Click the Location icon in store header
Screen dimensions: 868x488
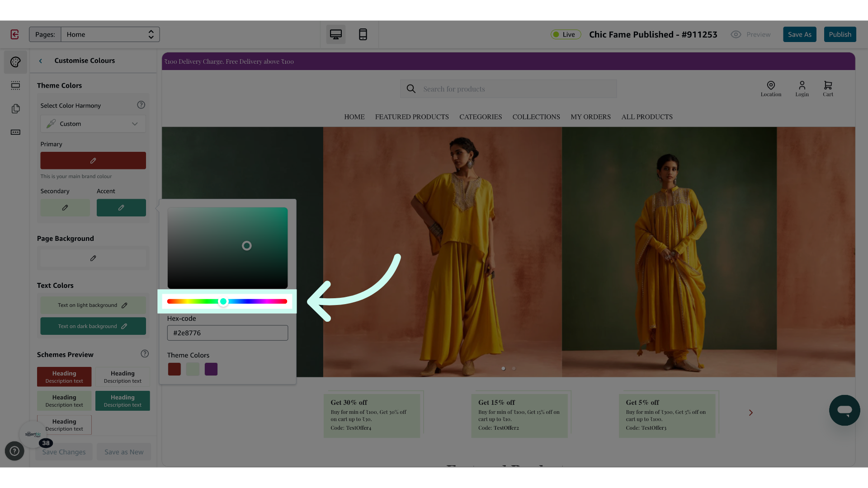click(x=771, y=89)
